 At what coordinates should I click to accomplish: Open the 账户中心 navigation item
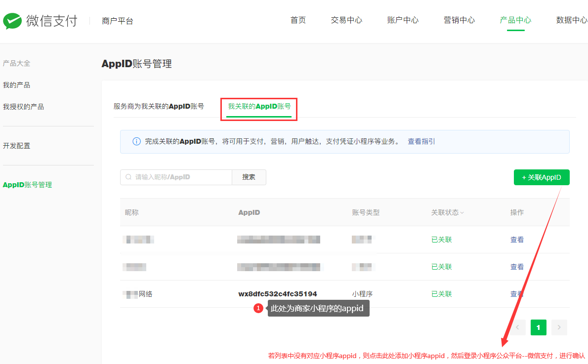(403, 20)
